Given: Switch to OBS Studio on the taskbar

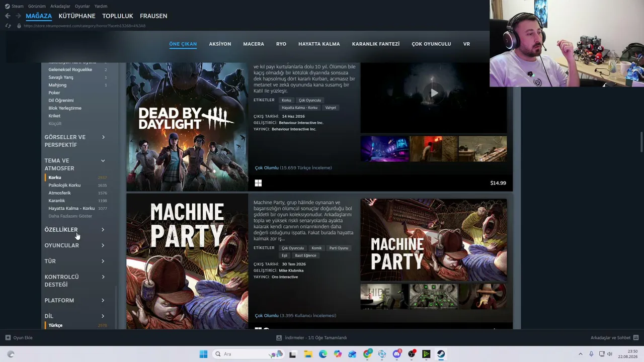Looking at the screenshot, I should coord(412,354).
